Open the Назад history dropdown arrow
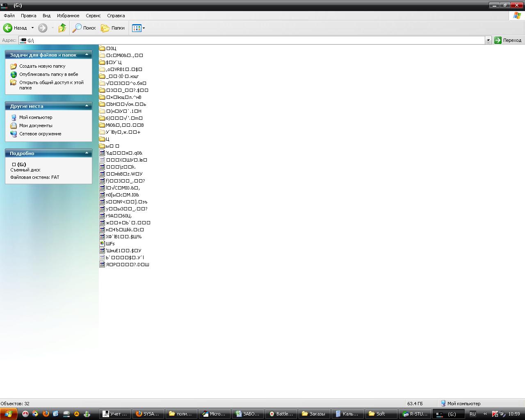The height and width of the screenshot is (420, 525). [x=32, y=28]
